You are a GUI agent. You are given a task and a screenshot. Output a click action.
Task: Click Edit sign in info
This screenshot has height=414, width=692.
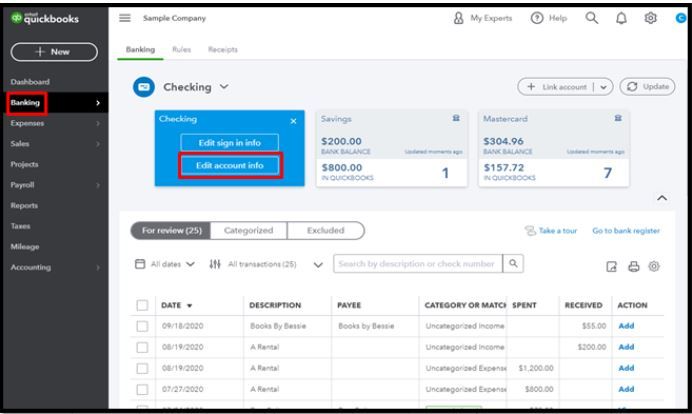coord(229,143)
